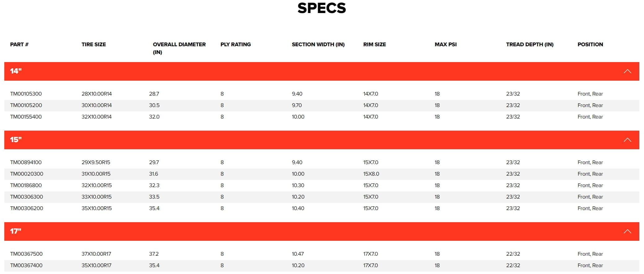This screenshot has height=274, width=644.
Task: Click the POSITION column header
Action: (590, 44)
